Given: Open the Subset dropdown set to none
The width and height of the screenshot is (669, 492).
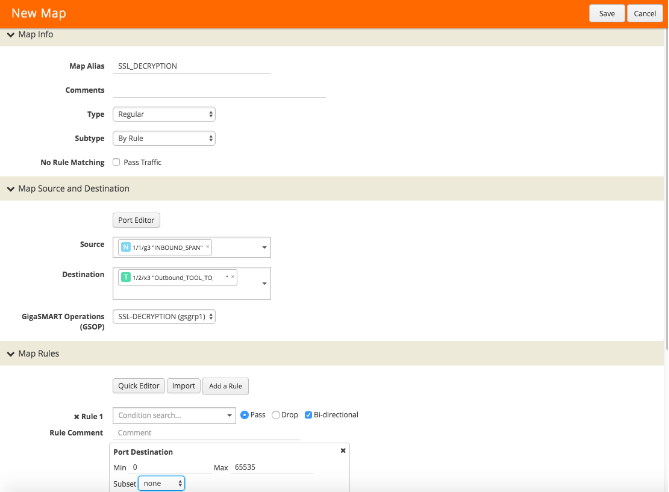Looking at the screenshot, I should pos(162,483).
